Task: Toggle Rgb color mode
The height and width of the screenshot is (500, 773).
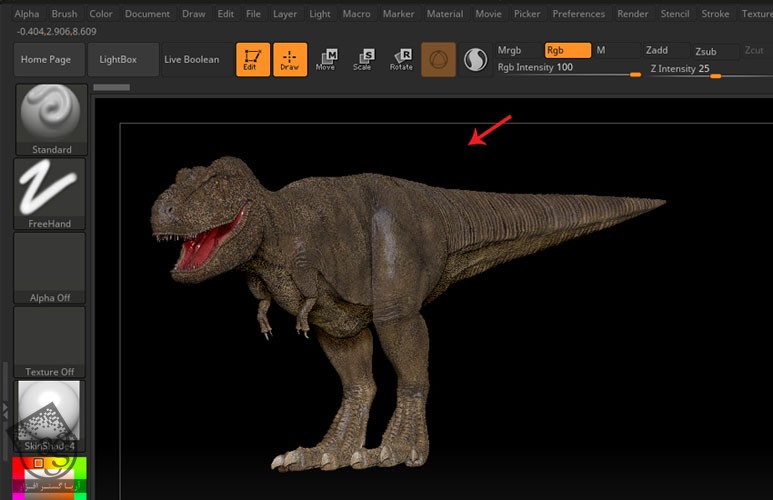Action: click(x=565, y=50)
